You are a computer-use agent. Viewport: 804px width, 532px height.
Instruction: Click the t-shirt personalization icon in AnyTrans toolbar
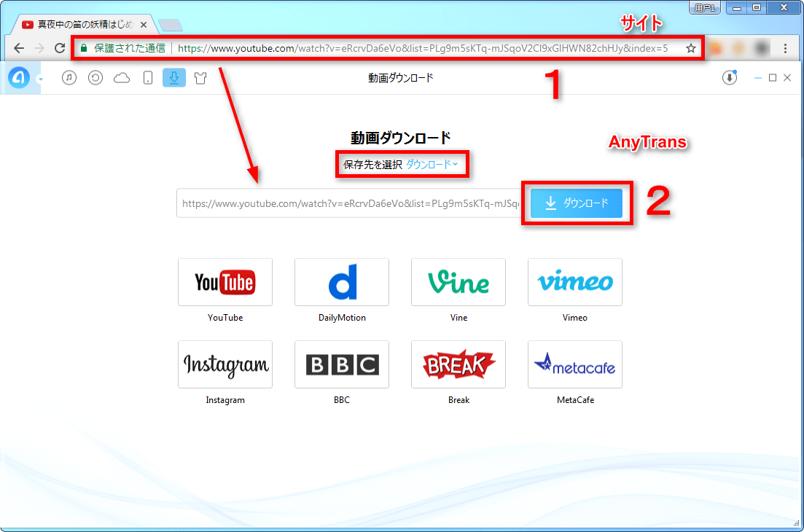coord(200,77)
